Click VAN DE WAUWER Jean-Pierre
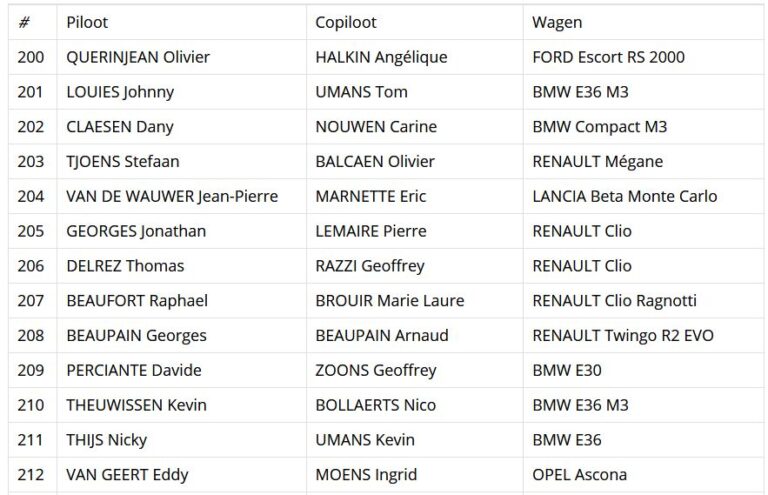This screenshot has height=495, width=768. tap(172, 196)
